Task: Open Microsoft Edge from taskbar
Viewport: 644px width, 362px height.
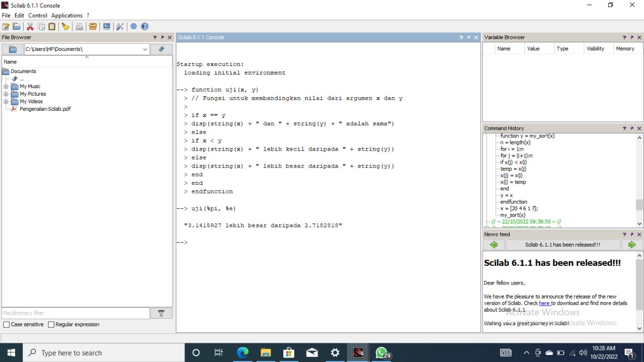Action: click(243, 353)
